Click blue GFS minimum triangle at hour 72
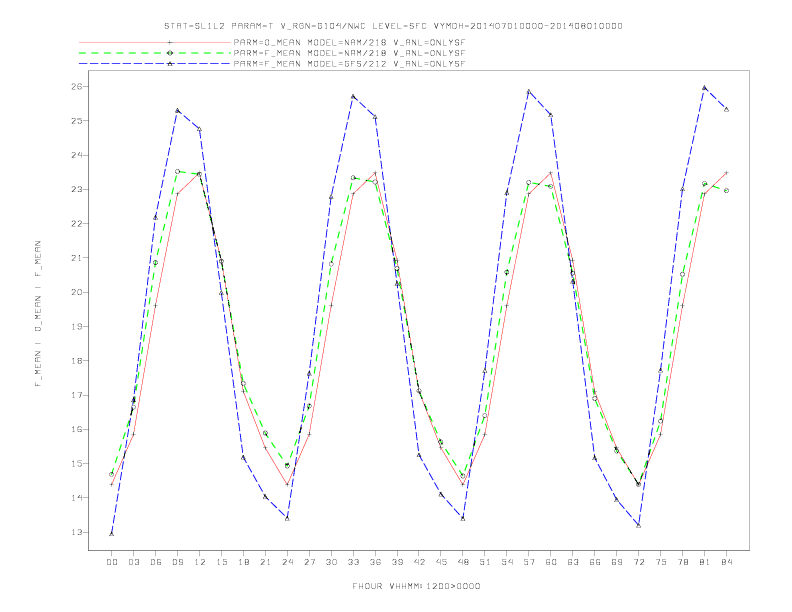 tap(638, 526)
